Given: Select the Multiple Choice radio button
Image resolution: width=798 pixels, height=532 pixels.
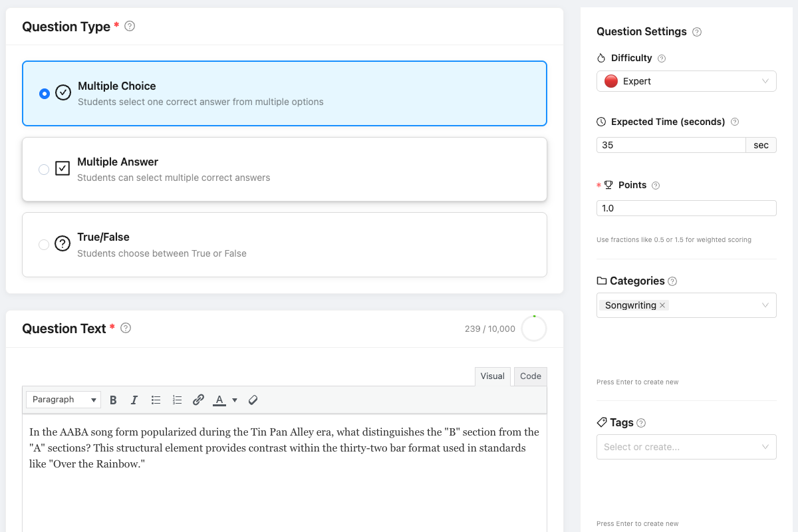Looking at the screenshot, I should pos(45,94).
